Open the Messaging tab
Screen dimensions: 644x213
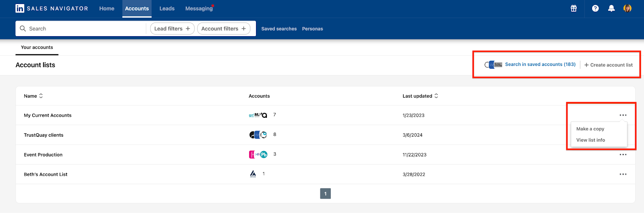point(199,8)
